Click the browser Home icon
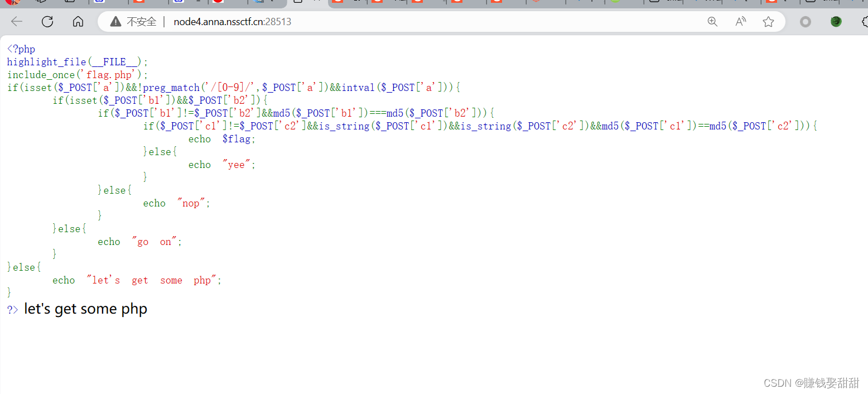The height and width of the screenshot is (394, 868). (x=78, y=21)
